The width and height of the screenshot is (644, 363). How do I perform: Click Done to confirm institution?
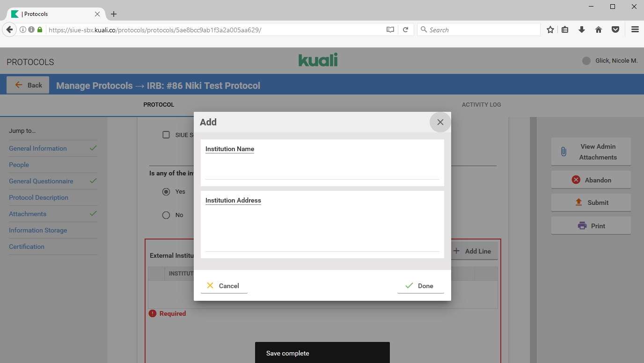click(x=420, y=286)
